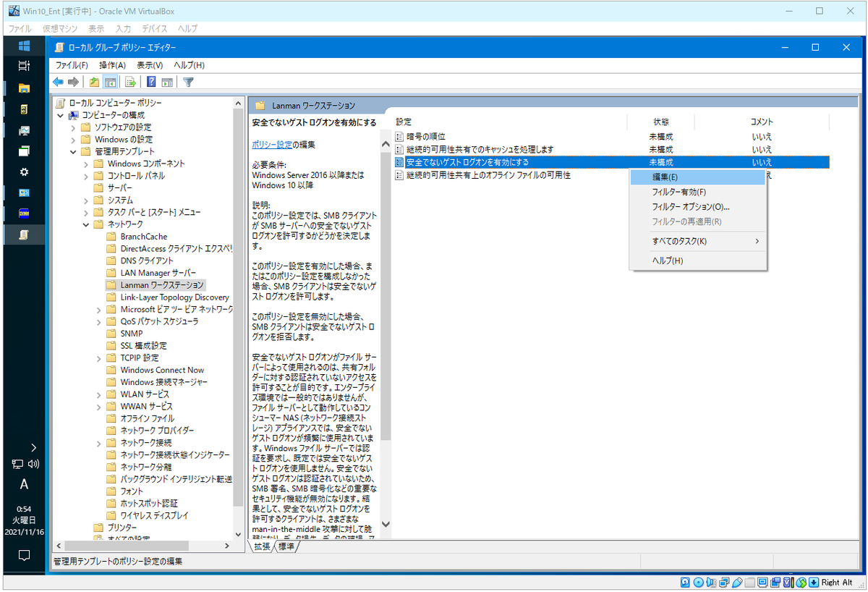Click the blue Back arrow in the toolbar
Image resolution: width=868 pixels, height=592 pixels.
click(58, 82)
